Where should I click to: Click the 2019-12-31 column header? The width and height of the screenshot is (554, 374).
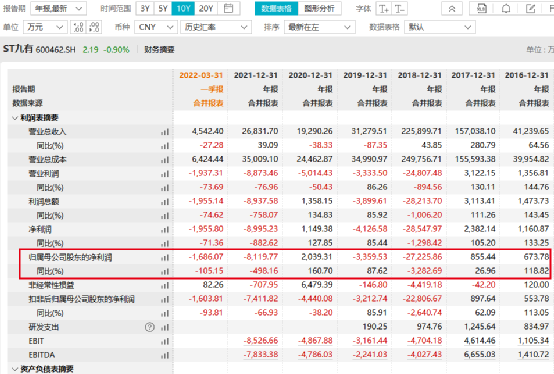(365, 75)
